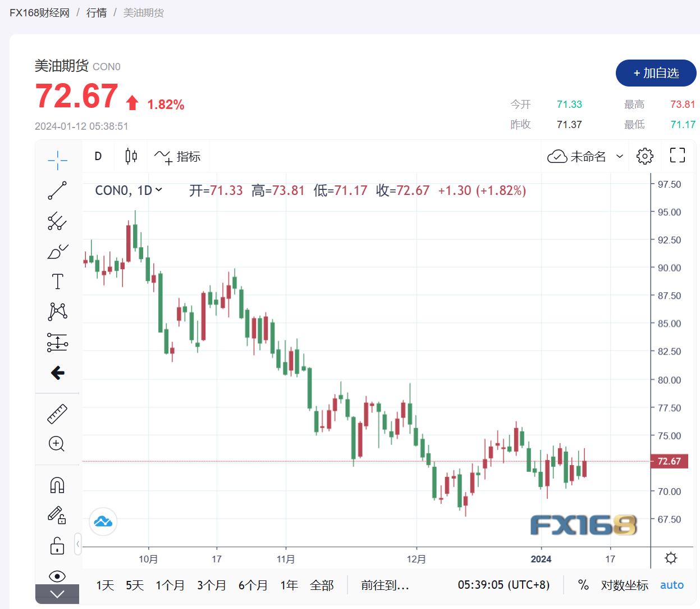Expand the left toolbar bottom chevron
700x609 pixels.
point(57,594)
